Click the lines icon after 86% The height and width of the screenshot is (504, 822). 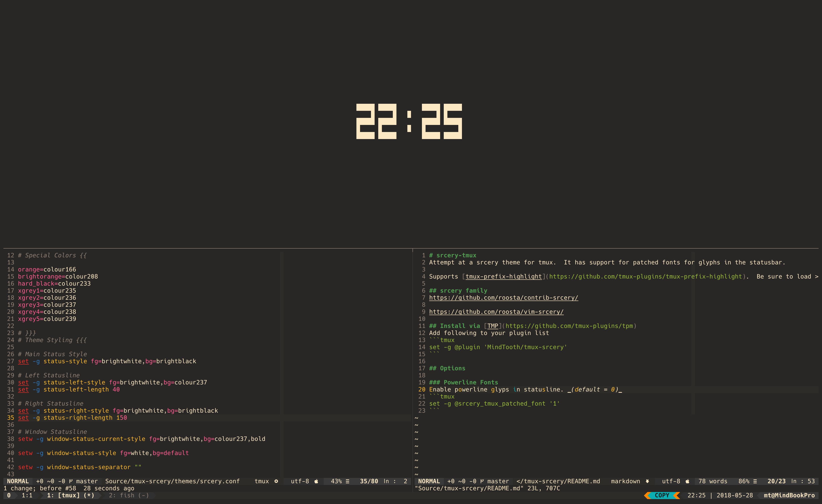(755, 481)
